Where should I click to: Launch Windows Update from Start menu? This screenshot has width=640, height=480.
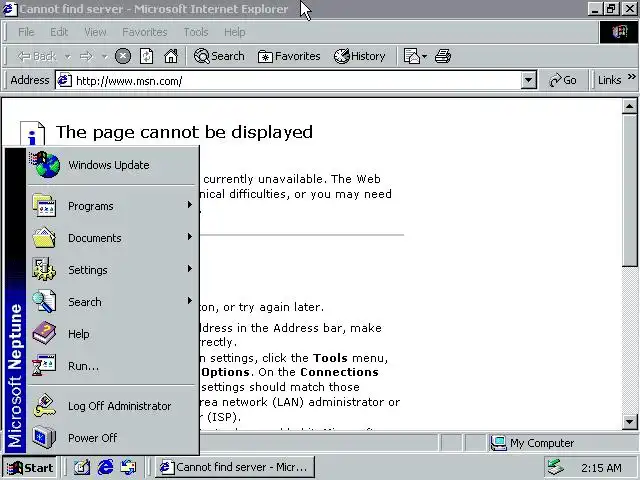pyautogui.click(x=112, y=165)
